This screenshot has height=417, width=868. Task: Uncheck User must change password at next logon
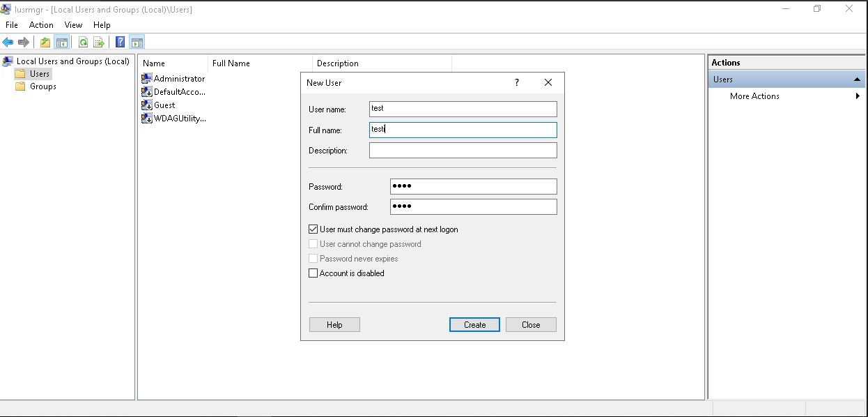[x=313, y=229]
